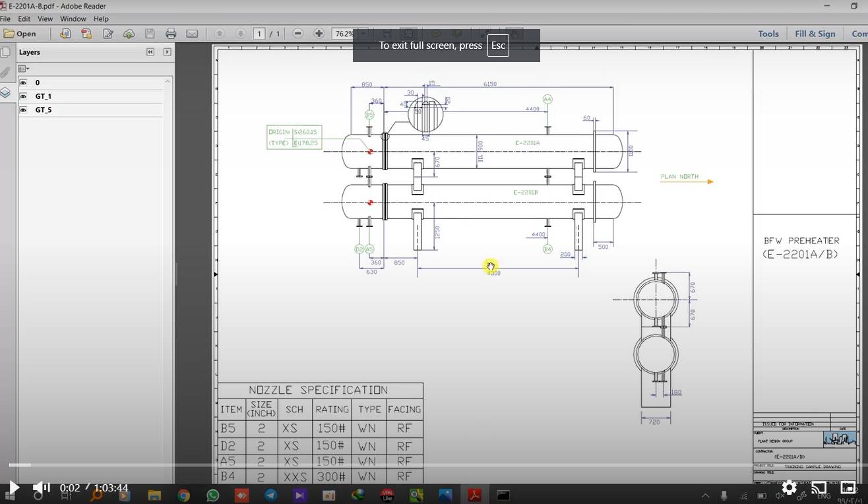Click Adobe Reader taskbar icon
This screenshot has height=504, width=868.
[474, 495]
